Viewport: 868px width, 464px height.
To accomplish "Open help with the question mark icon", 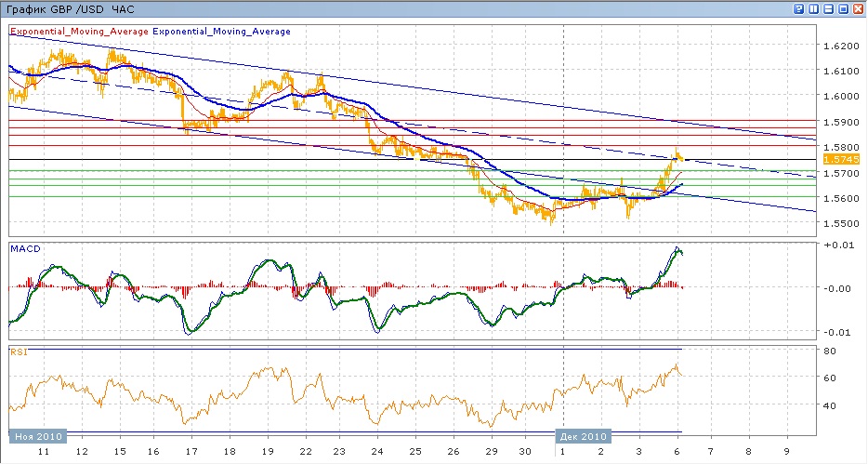I will click(x=798, y=8).
